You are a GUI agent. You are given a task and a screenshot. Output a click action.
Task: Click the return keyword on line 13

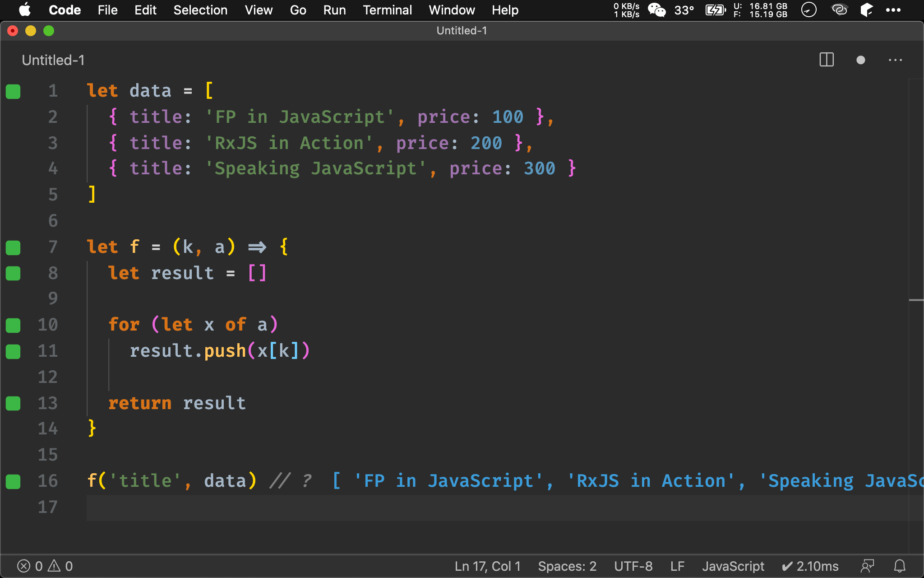point(140,403)
